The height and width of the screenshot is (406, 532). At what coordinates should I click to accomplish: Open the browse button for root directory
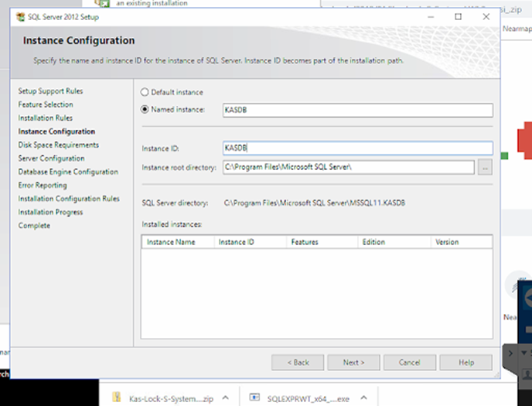click(485, 168)
